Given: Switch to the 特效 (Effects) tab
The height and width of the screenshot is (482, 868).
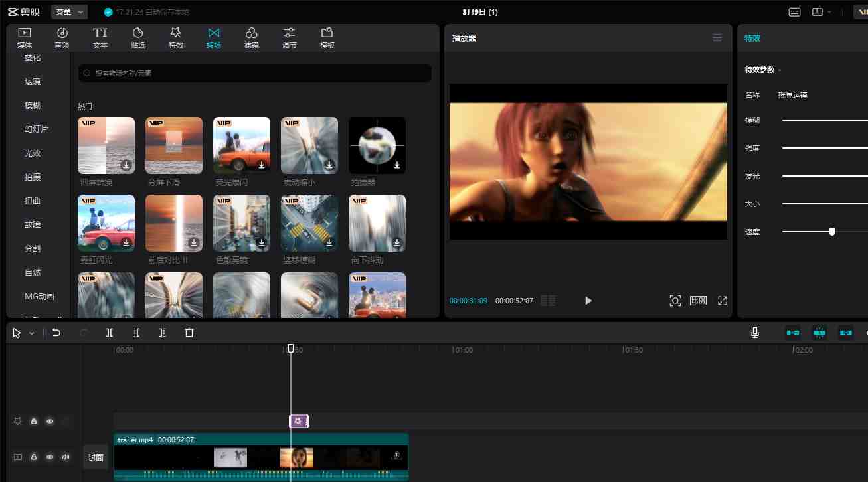Looking at the screenshot, I should 175,37.
